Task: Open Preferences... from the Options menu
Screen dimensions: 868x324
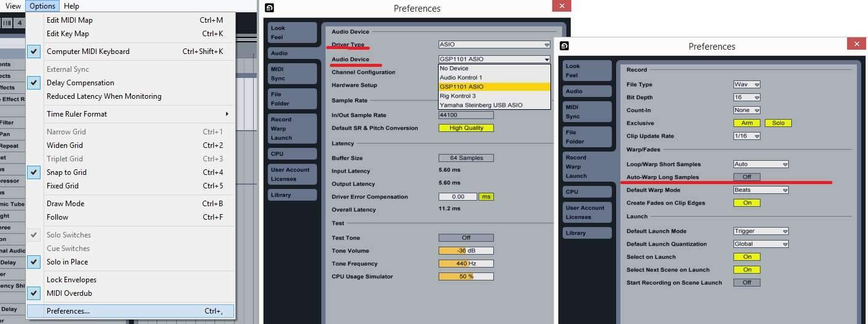Action: pyautogui.click(x=68, y=311)
